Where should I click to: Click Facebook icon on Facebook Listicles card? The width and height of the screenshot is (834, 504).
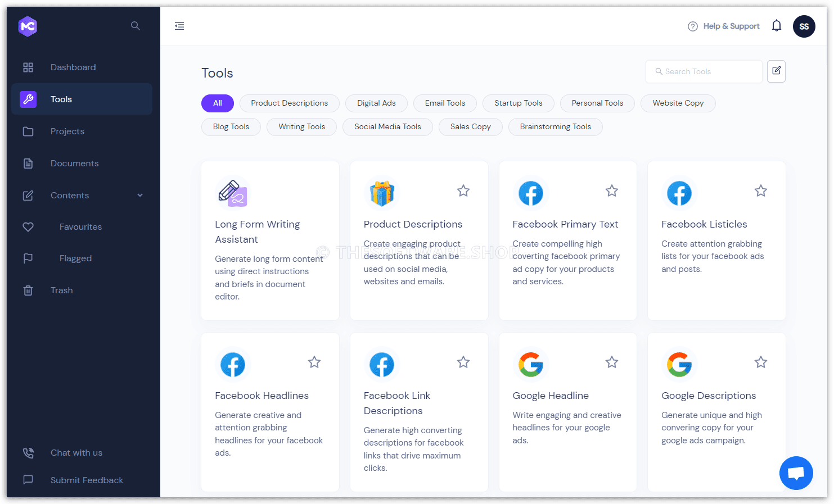click(x=679, y=193)
